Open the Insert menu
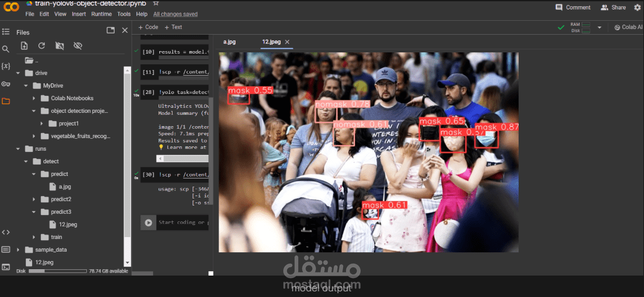Viewport: 644px width, 297px height. 79,14
